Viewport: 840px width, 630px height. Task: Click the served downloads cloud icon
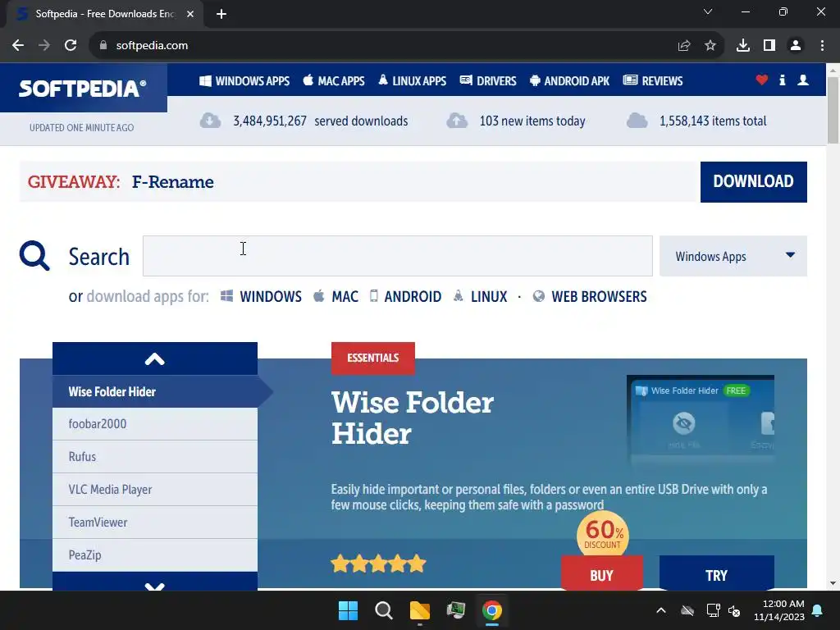tap(211, 121)
